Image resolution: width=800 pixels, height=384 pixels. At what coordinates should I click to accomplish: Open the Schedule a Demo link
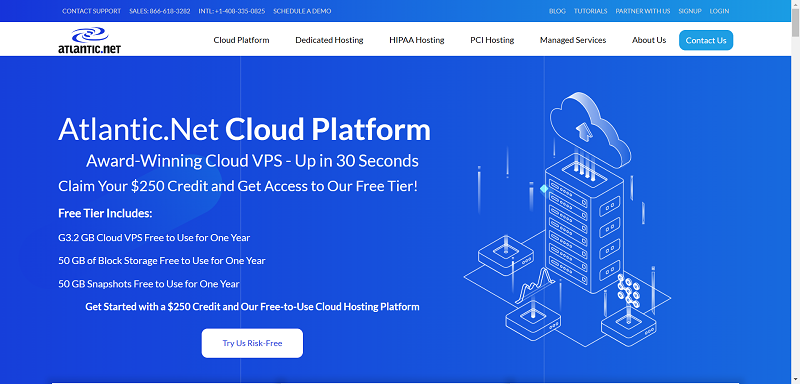pyautogui.click(x=302, y=11)
